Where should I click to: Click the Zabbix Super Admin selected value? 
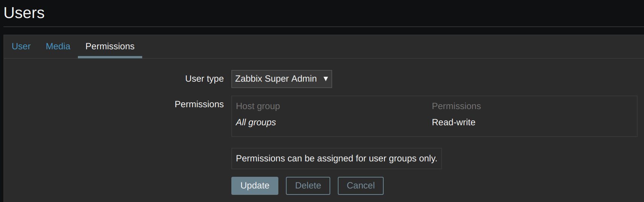(x=276, y=79)
